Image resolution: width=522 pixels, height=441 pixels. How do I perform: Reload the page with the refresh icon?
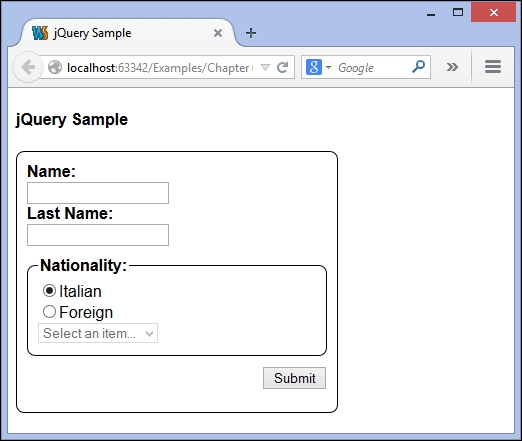click(283, 67)
